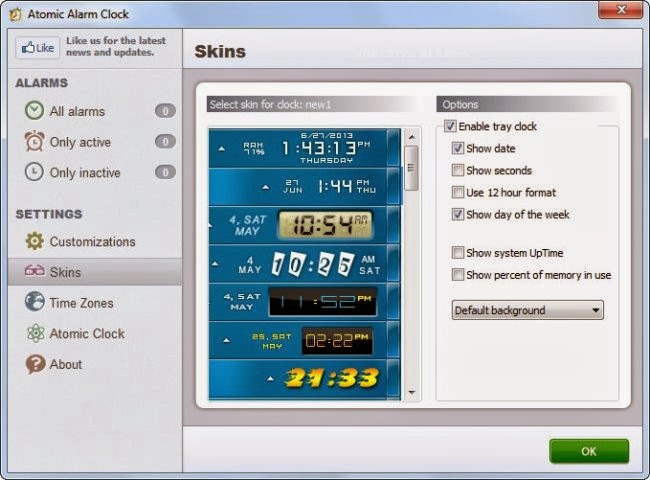
Task: Open About via the question mark icon
Action: (35, 364)
